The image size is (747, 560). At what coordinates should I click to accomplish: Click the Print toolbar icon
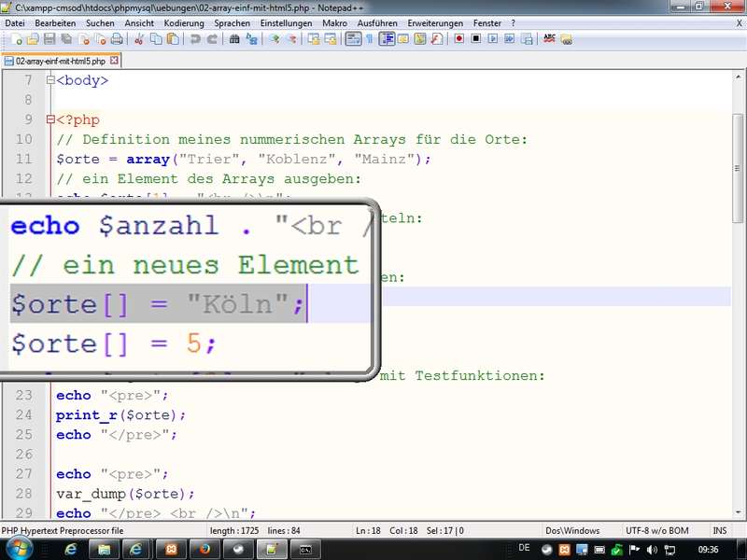point(117,39)
